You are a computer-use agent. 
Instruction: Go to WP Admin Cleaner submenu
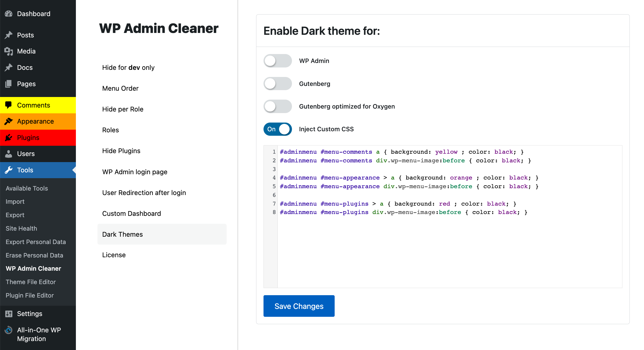(x=33, y=269)
